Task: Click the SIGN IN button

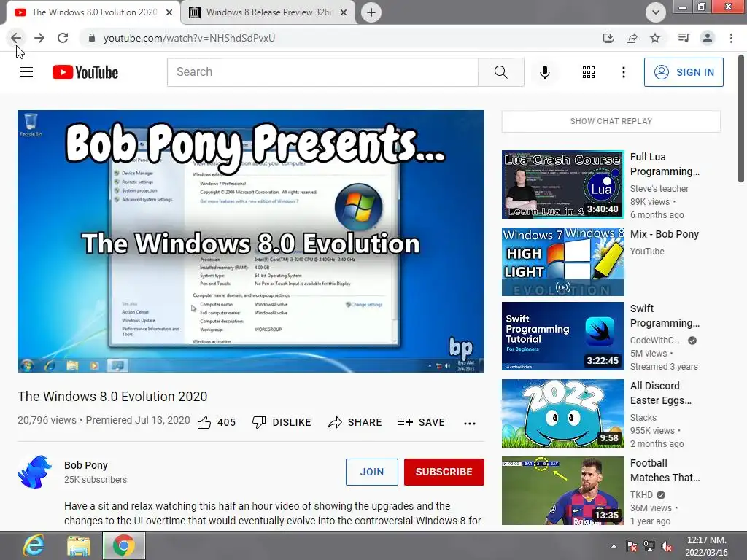Action: 684,72
